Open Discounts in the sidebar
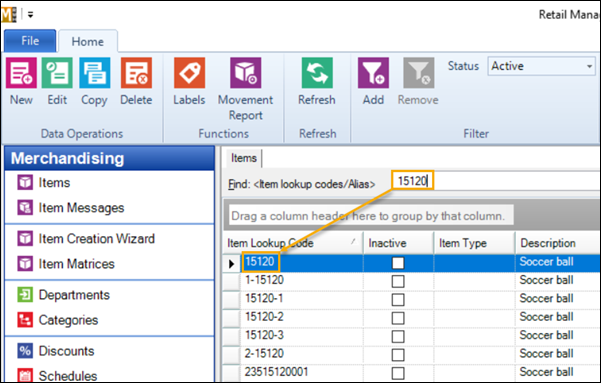The width and height of the screenshot is (601, 383). 66,351
